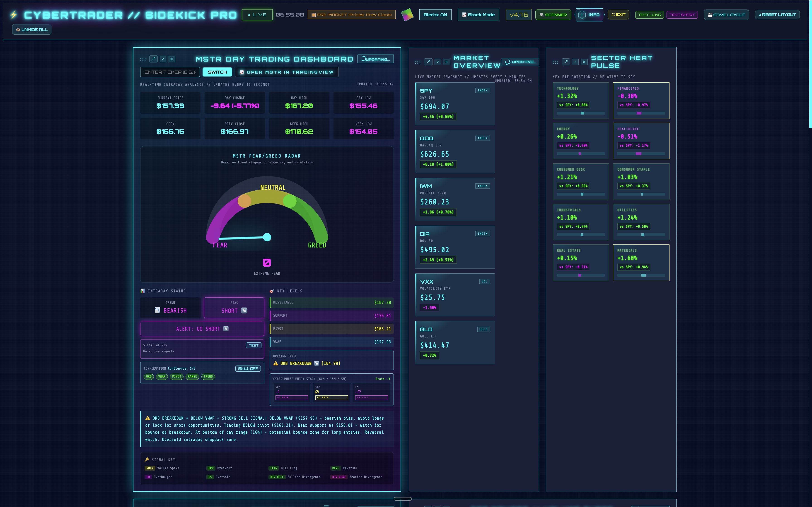Image resolution: width=812 pixels, height=507 pixels.
Task: Open the Scanner tool
Action: tap(553, 15)
